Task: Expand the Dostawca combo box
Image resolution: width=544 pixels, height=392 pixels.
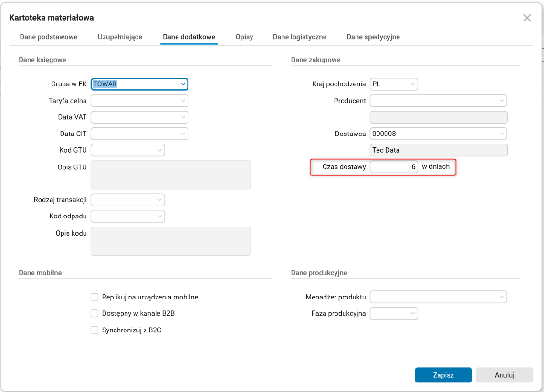Action: [502, 134]
